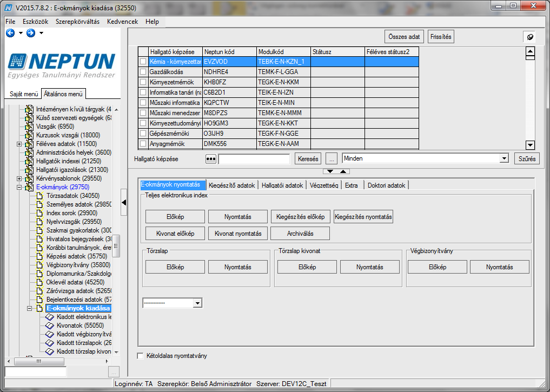Image resolution: width=550 pixels, height=392 pixels.
Task: Click the Végbizonyítvány (35800) document icon
Action: click(39, 265)
